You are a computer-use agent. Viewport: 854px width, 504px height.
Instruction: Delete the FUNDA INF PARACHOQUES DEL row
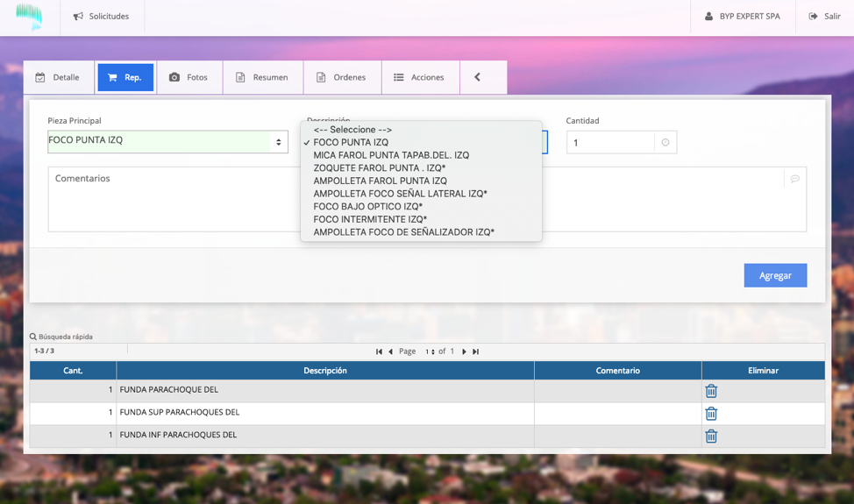[711, 436]
